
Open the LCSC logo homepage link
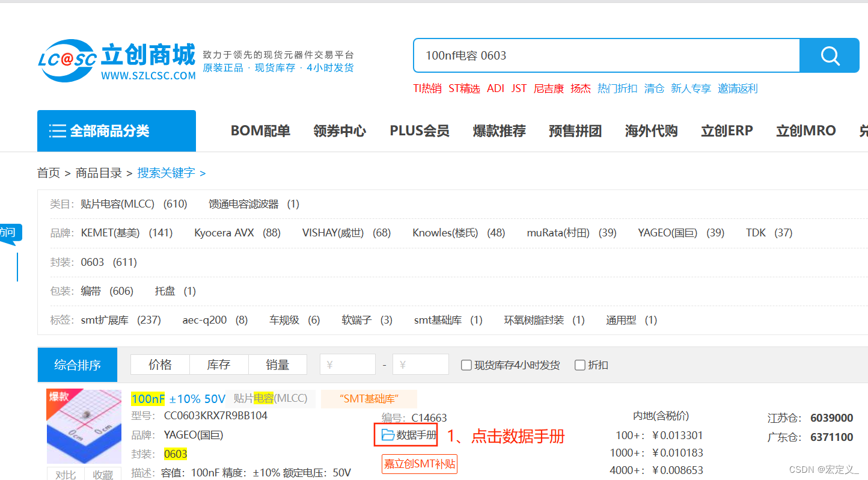[x=118, y=61]
